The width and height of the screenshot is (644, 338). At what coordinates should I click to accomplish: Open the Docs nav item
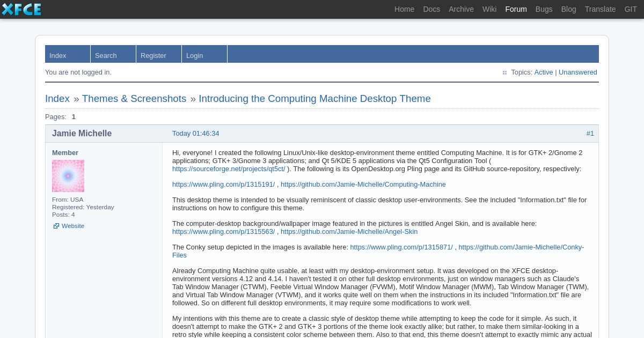[x=431, y=9]
